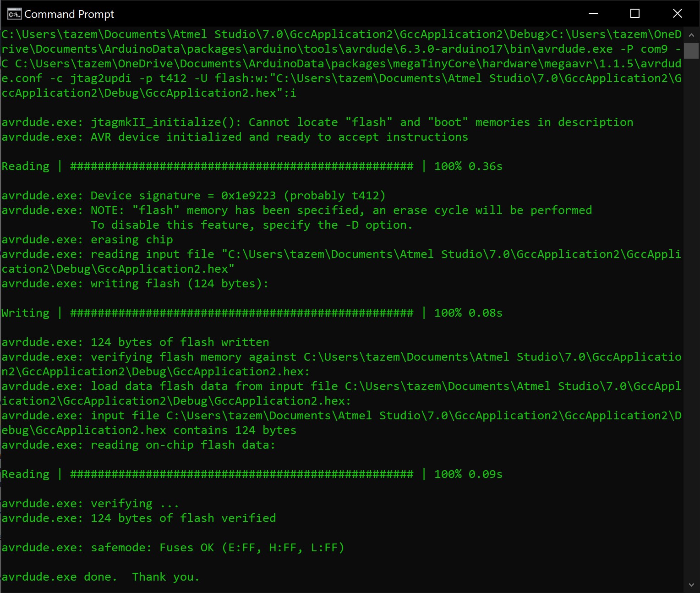The width and height of the screenshot is (700, 593).
Task: Click 'safemode: Fuses OK' line
Action: (173, 548)
